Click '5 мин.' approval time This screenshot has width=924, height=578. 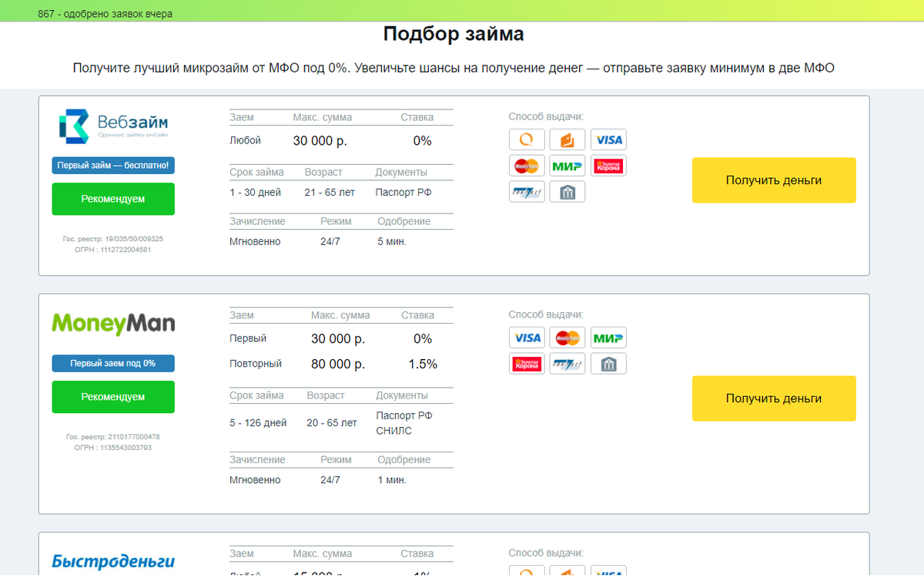pos(392,242)
